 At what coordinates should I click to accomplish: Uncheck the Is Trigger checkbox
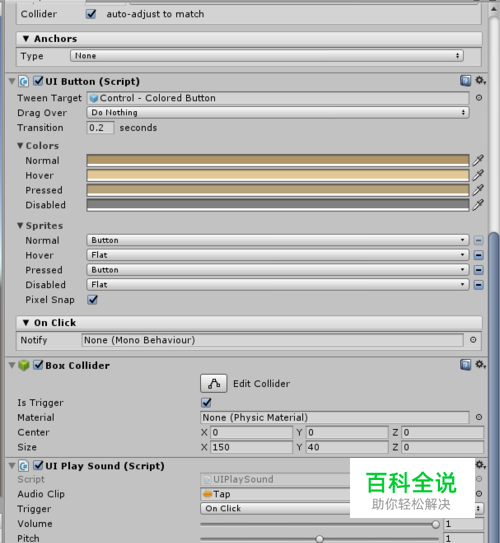coord(206,402)
